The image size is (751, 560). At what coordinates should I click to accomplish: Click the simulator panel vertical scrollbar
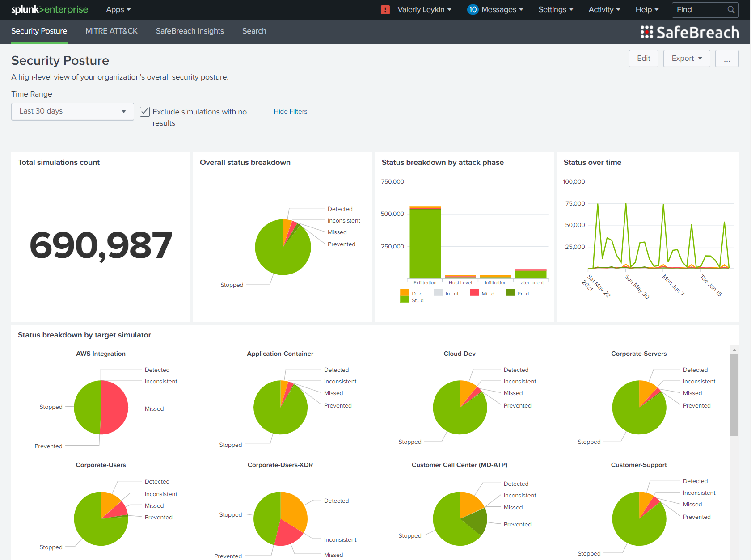point(734,395)
